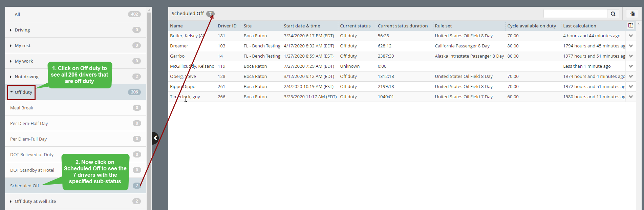Expand row details for McGillicuddy, Kelsano
This screenshot has width=644, height=210.
pyautogui.click(x=631, y=66)
